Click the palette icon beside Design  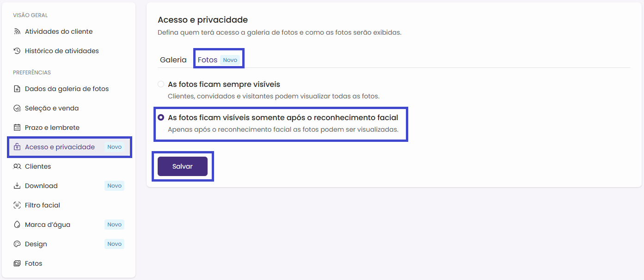pyautogui.click(x=17, y=244)
